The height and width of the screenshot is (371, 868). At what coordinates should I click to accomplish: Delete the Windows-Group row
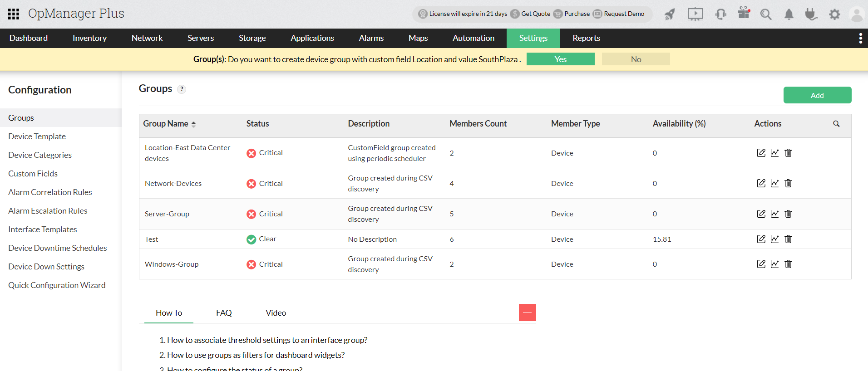(x=788, y=264)
